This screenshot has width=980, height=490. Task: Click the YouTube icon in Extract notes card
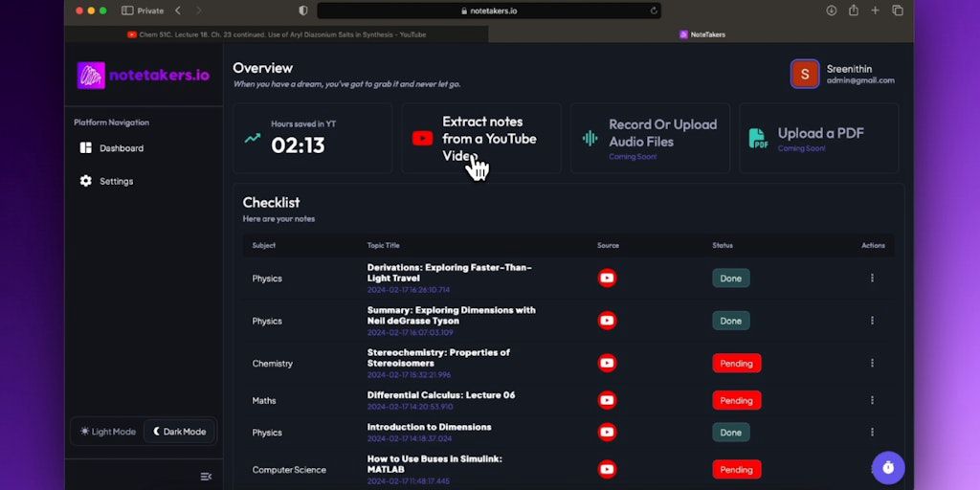coord(422,138)
